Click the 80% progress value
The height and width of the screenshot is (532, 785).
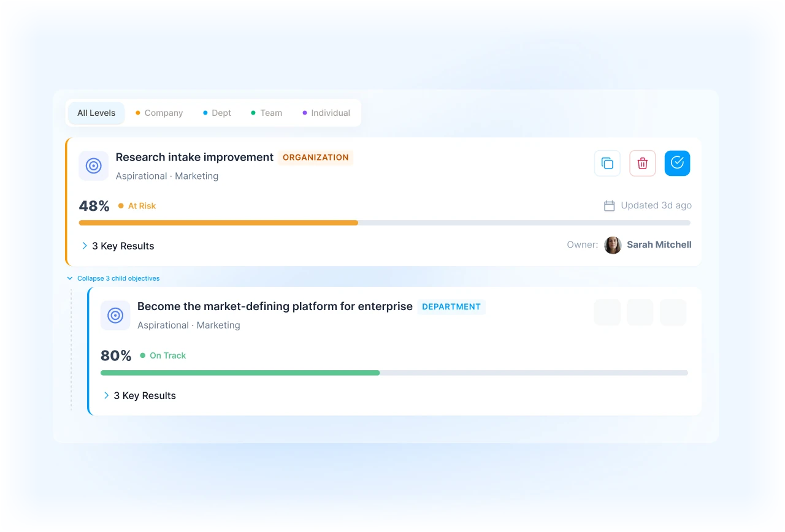coord(116,355)
